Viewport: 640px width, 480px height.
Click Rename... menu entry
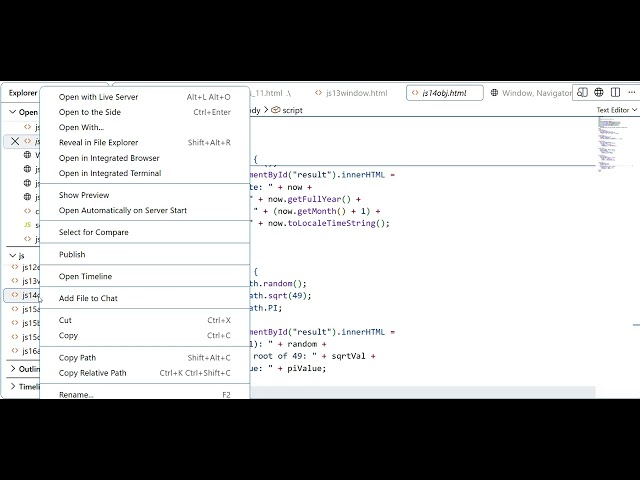click(145, 394)
